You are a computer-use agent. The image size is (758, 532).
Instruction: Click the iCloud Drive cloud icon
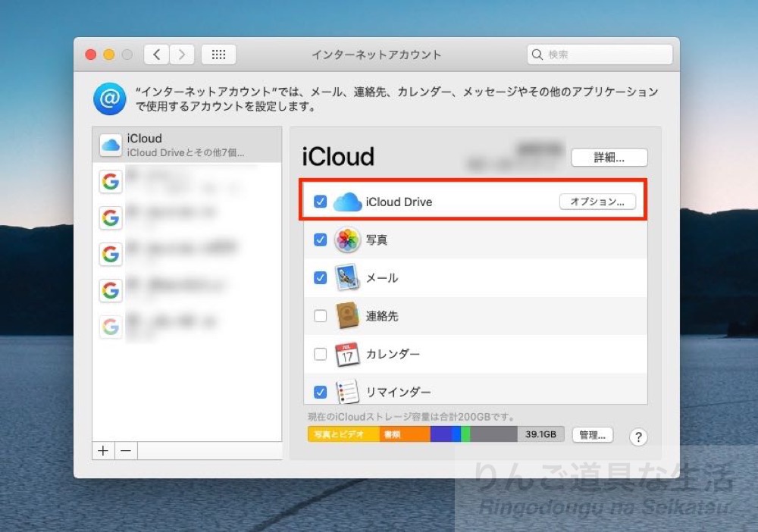346,202
